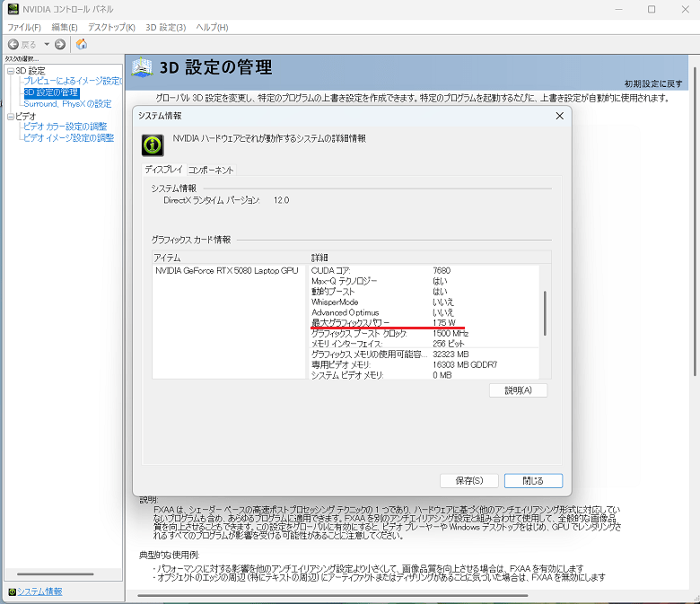
Task: Click the details list vertical scrollbar
Action: coord(545,312)
